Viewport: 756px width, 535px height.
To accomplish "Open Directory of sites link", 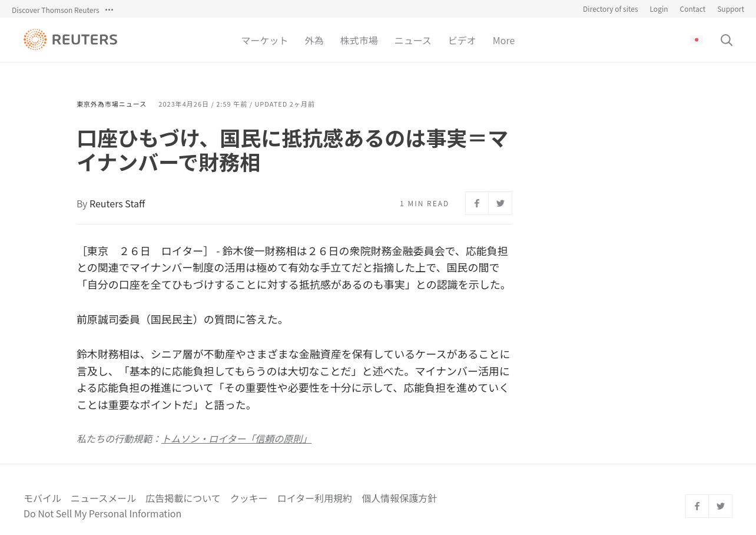I will pos(610,9).
